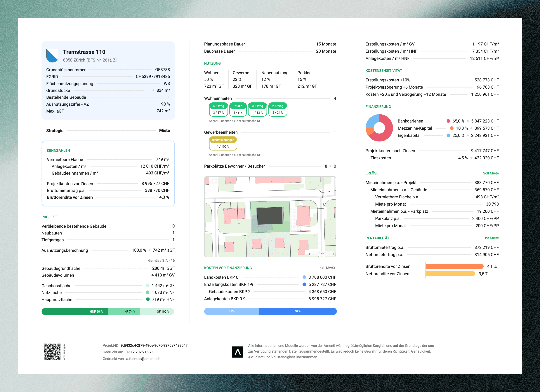The image size is (540, 392).
Task: Select the Studio unit badge
Action: click(238, 109)
